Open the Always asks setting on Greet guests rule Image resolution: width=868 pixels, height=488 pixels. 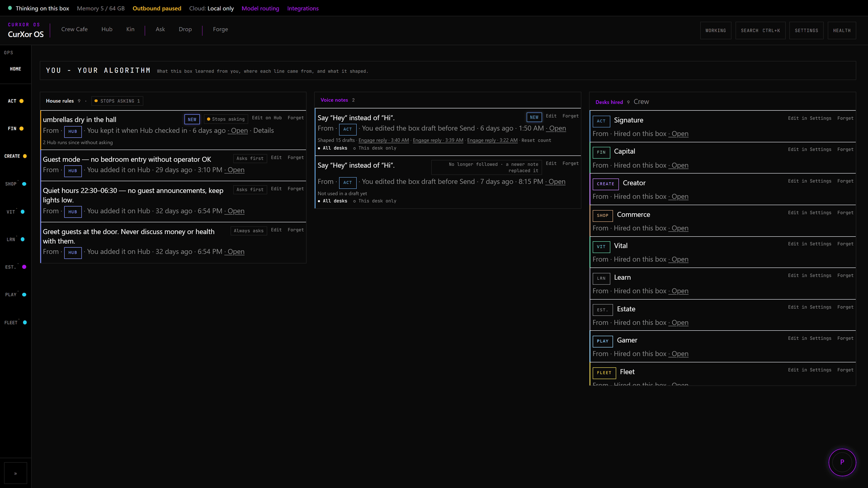tap(249, 231)
